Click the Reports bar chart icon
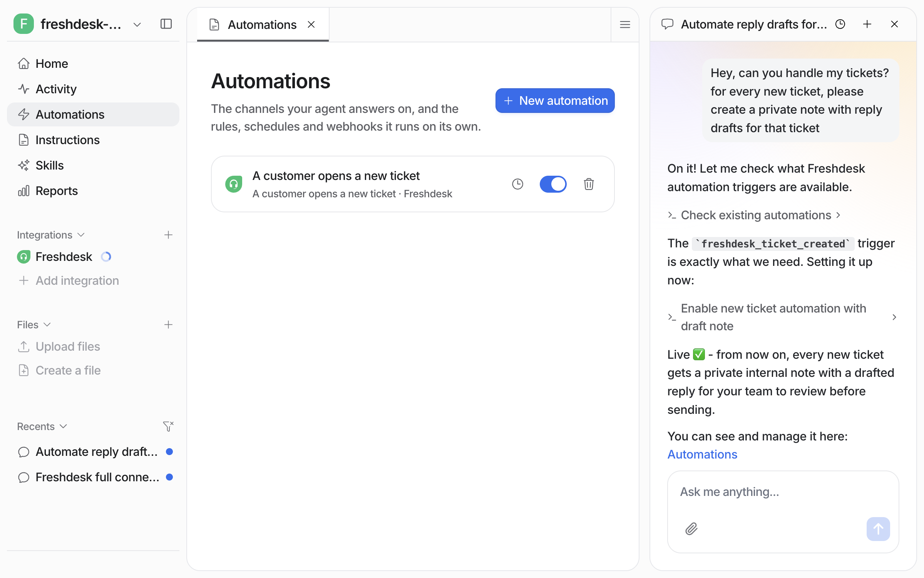 tap(23, 191)
